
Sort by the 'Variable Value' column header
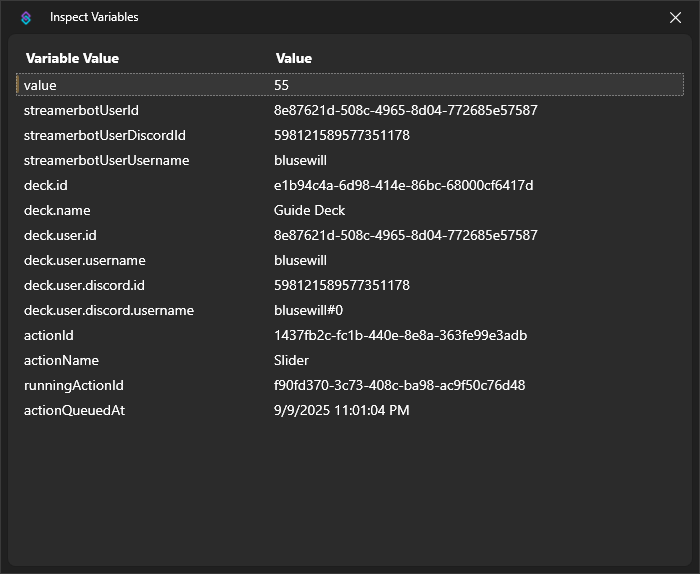[x=72, y=59]
